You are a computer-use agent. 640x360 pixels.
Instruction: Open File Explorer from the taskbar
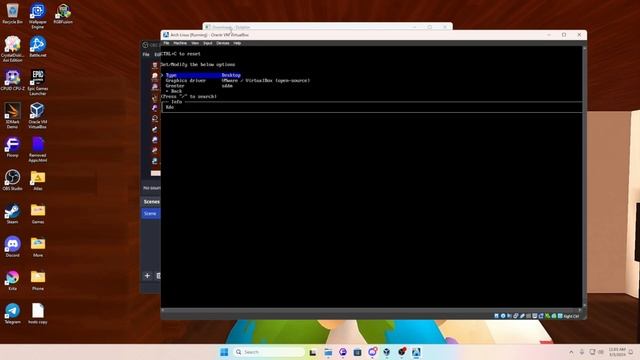328,352
